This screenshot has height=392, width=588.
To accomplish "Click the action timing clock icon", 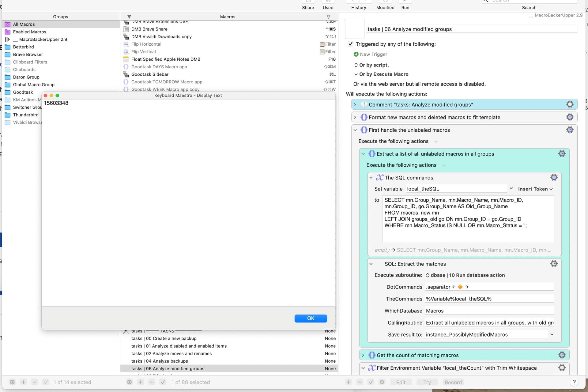I will point(382,382).
